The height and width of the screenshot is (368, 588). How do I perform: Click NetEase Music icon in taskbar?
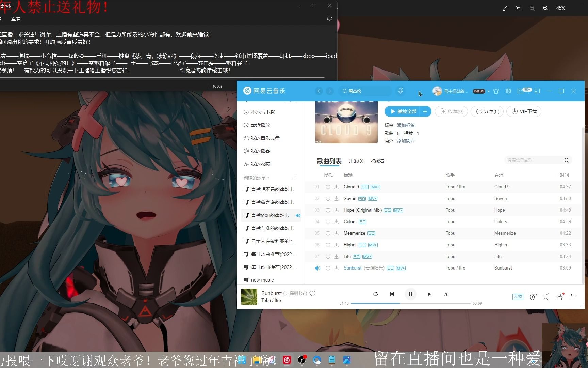point(287,360)
